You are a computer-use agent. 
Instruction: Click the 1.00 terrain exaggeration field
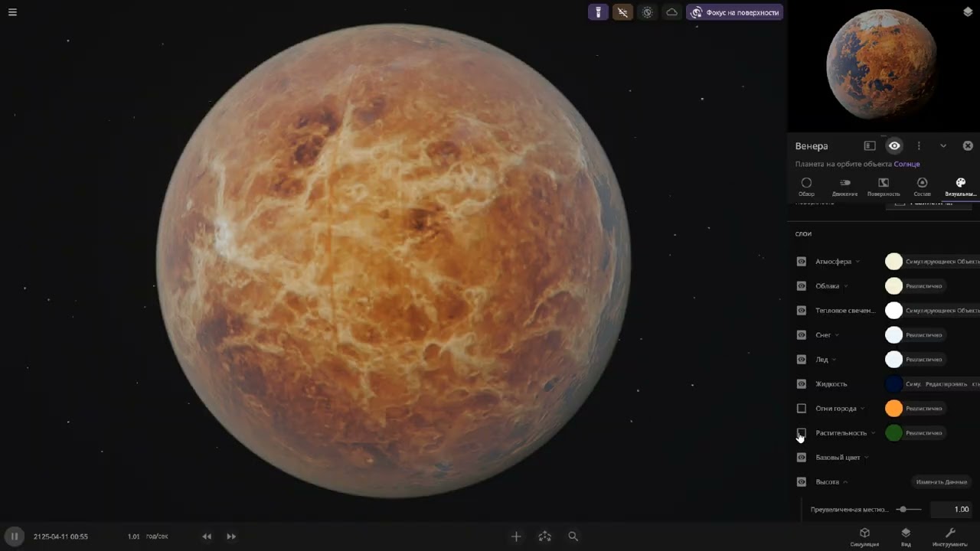tap(952, 509)
